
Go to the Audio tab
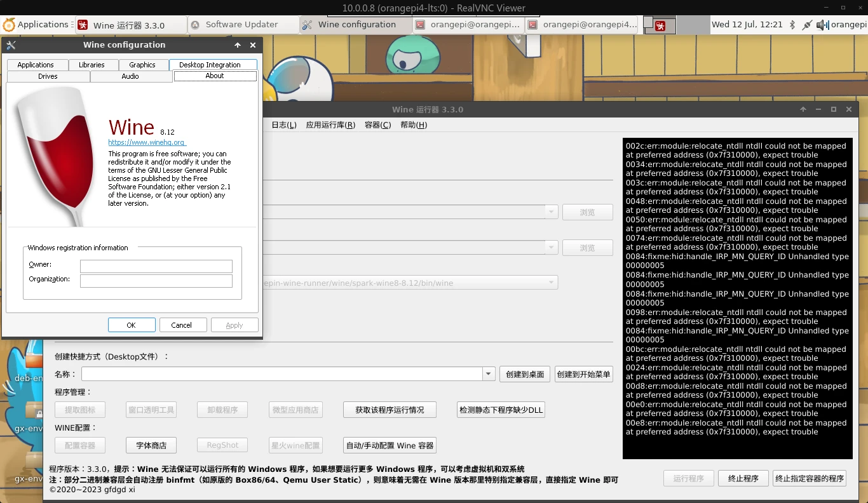tap(130, 76)
